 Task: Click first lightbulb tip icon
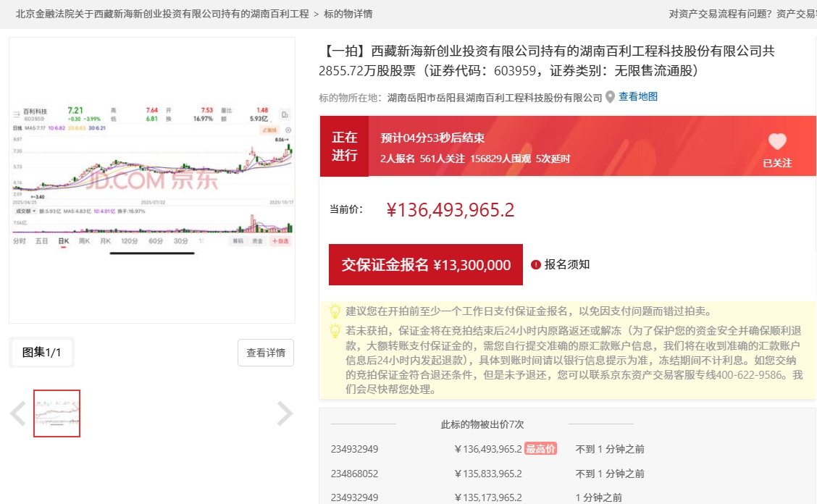tap(335, 311)
